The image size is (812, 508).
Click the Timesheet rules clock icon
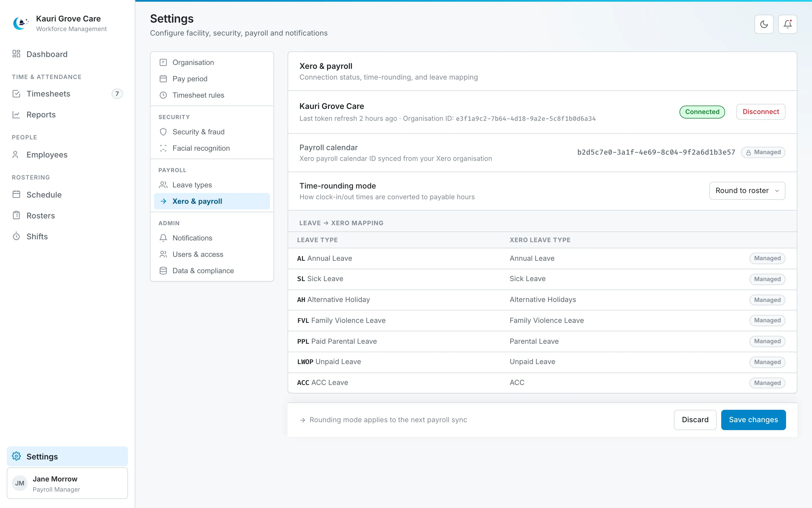[163, 95]
